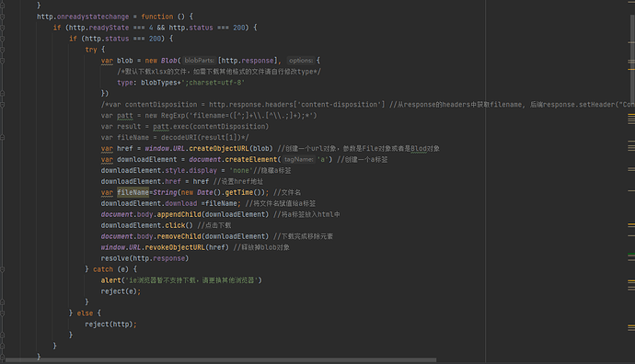Click the 'alert' function call
635x364 pixels.
coord(111,280)
